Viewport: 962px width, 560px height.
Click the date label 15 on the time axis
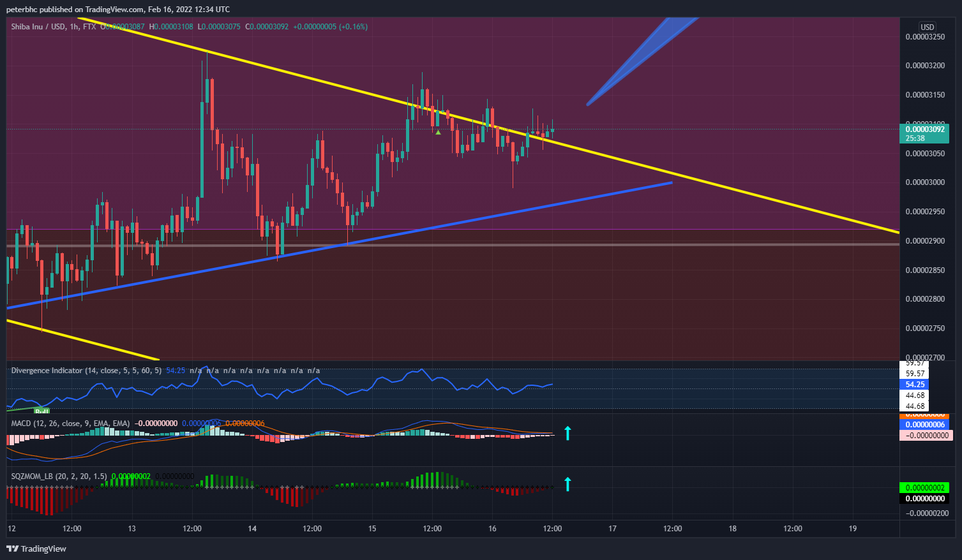coord(372,529)
